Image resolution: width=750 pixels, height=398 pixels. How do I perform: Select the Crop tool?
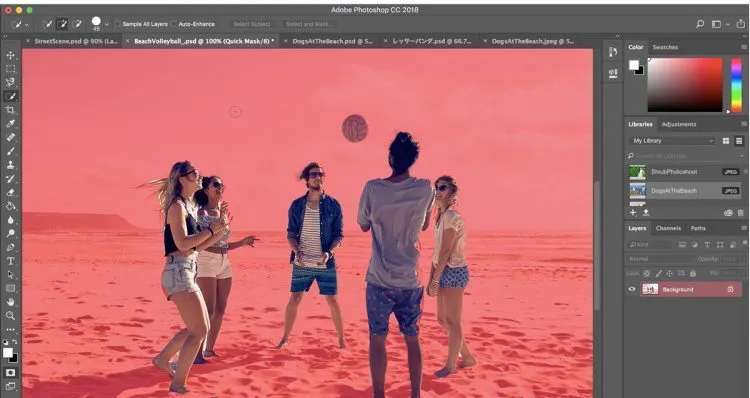11,110
